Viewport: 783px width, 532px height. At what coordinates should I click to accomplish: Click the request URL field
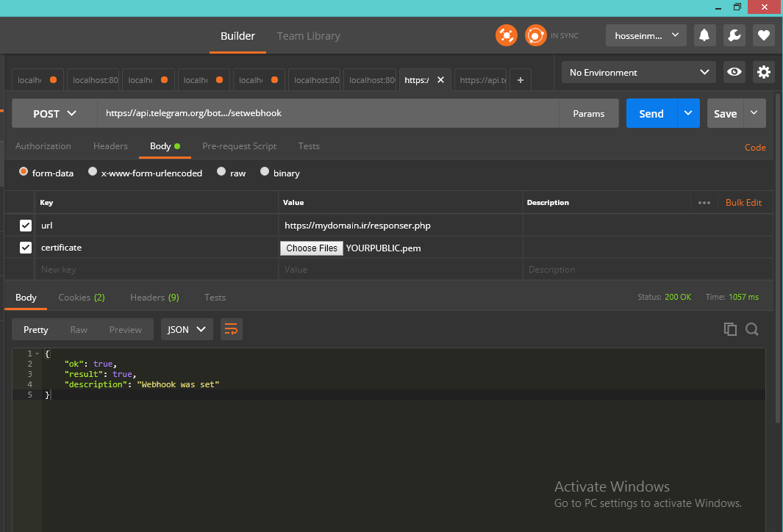[x=328, y=113]
